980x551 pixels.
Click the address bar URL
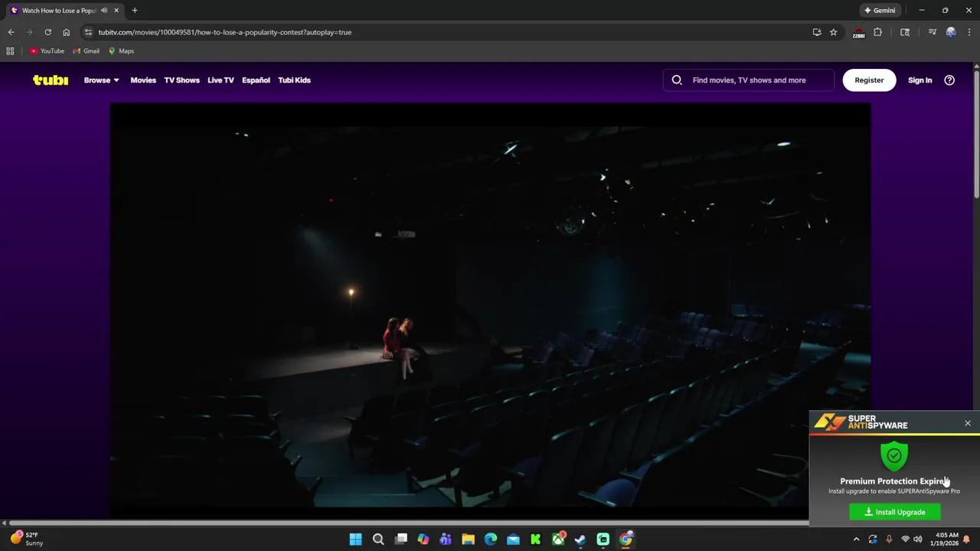click(224, 32)
